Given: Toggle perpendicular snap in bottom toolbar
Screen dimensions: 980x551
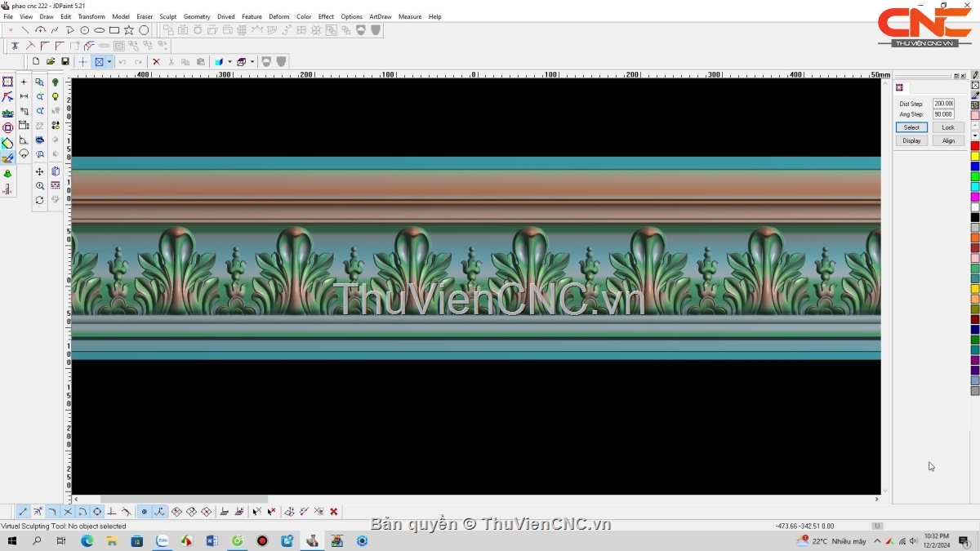Looking at the screenshot, I should click(112, 512).
